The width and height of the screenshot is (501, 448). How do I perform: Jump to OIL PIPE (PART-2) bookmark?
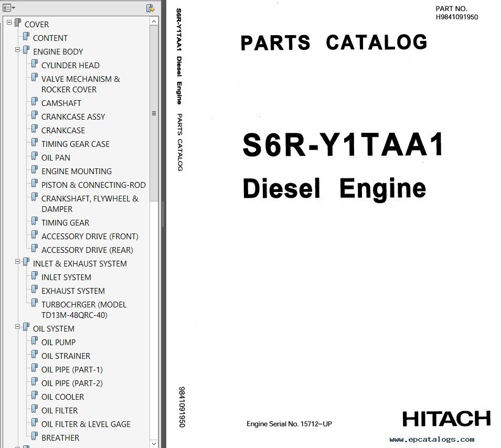pyautogui.click(x=72, y=383)
